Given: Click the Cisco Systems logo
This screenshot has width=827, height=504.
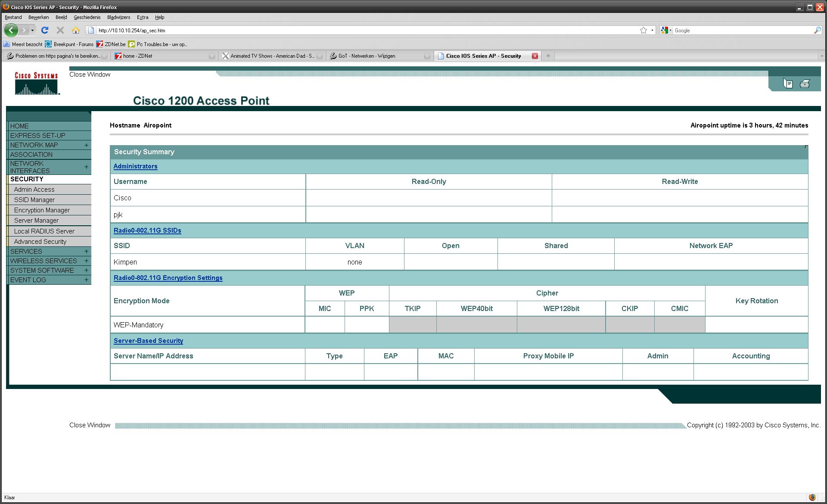Looking at the screenshot, I should click(x=37, y=83).
